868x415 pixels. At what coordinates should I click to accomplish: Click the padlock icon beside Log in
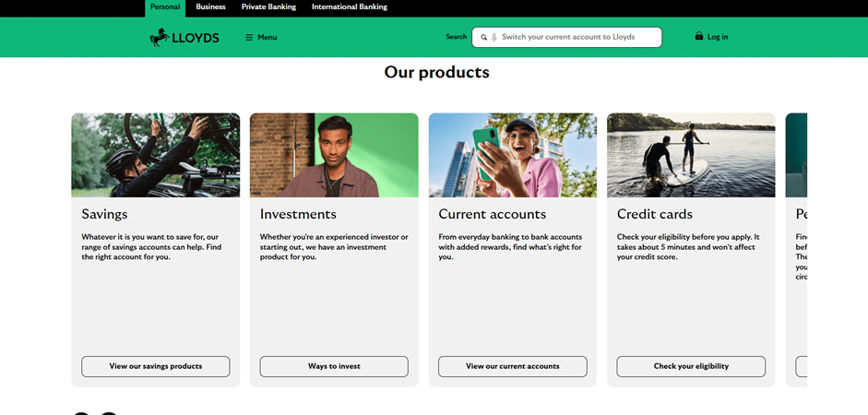click(699, 37)
